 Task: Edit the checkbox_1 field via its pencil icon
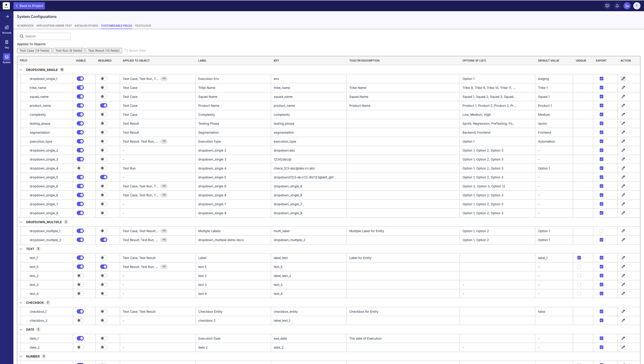click(623, 311)
